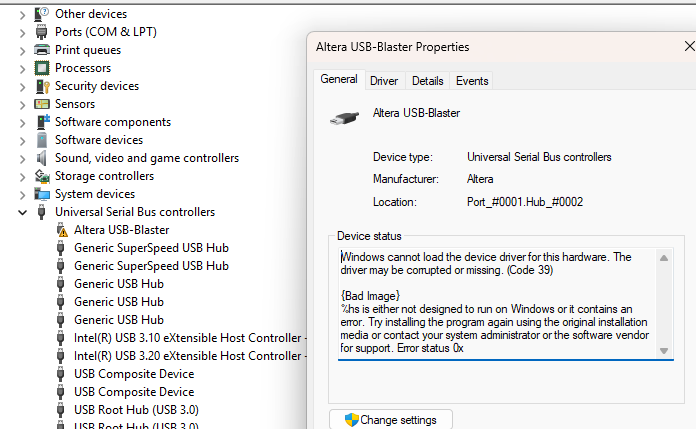Click the Change settings button
The height and width of the screenshot is (429, 696).
(390, 420)
